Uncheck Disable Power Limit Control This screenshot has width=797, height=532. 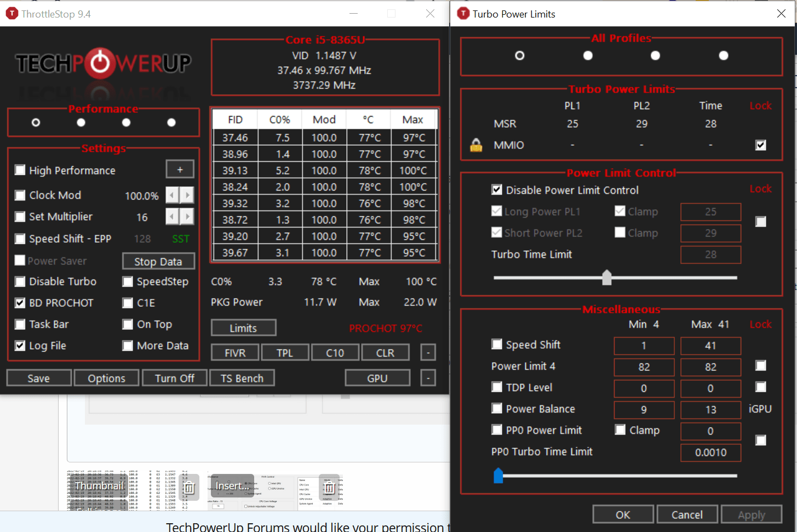tap(497, 190)
